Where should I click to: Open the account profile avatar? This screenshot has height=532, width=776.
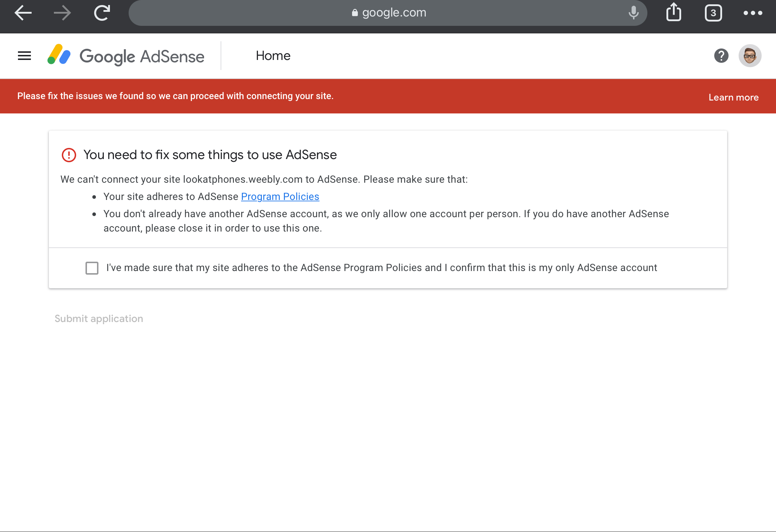pyautogui.click(x=750, y=56)
